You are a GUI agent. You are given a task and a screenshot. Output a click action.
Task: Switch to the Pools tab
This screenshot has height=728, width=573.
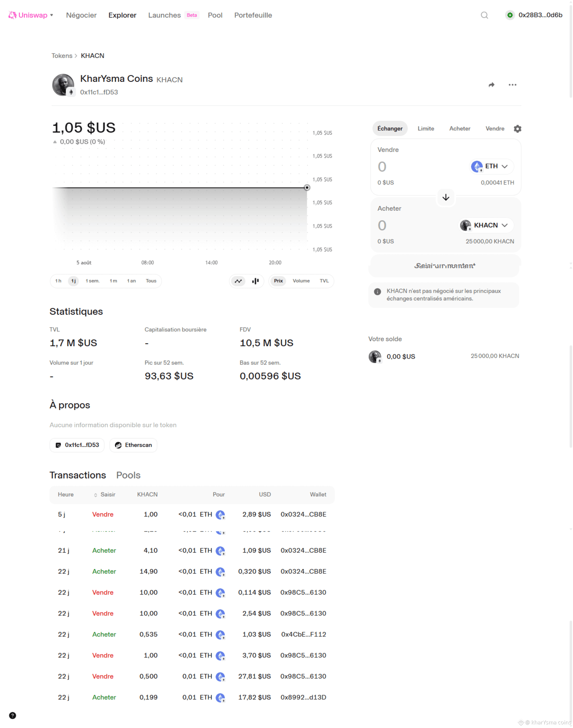(128, 475)
